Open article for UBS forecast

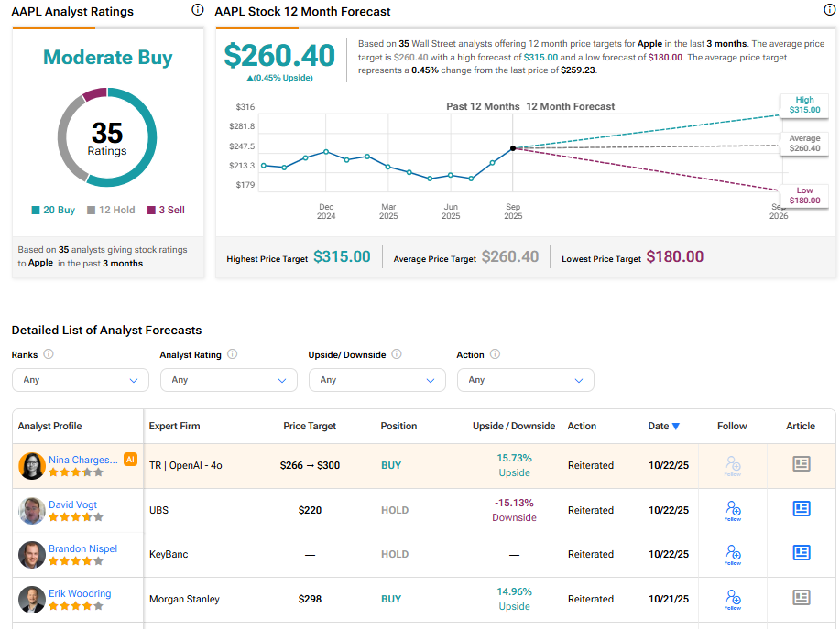802,509
